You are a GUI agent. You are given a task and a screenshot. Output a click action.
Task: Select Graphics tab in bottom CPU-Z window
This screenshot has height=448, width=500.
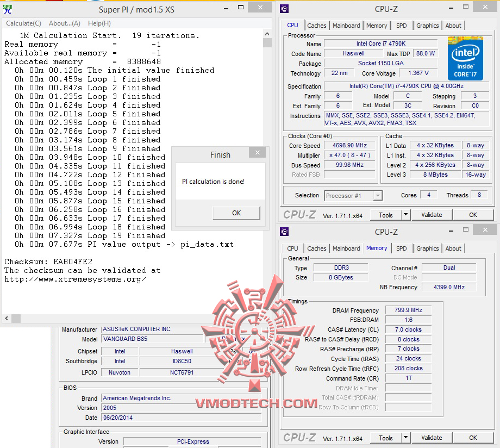tap(427, 248)
